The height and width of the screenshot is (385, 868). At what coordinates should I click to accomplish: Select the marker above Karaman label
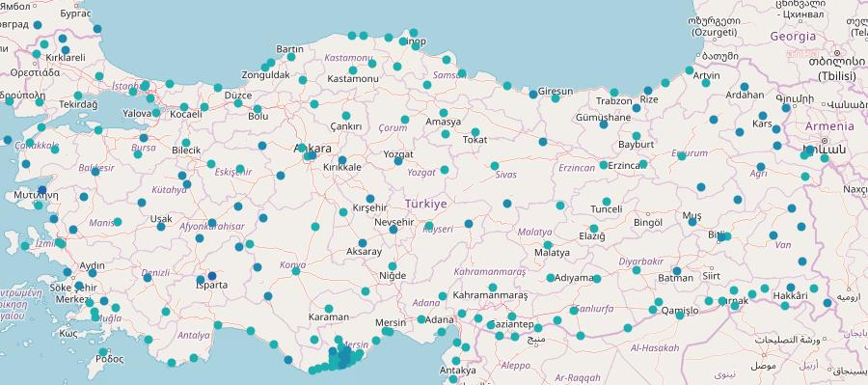click(329, 309)
